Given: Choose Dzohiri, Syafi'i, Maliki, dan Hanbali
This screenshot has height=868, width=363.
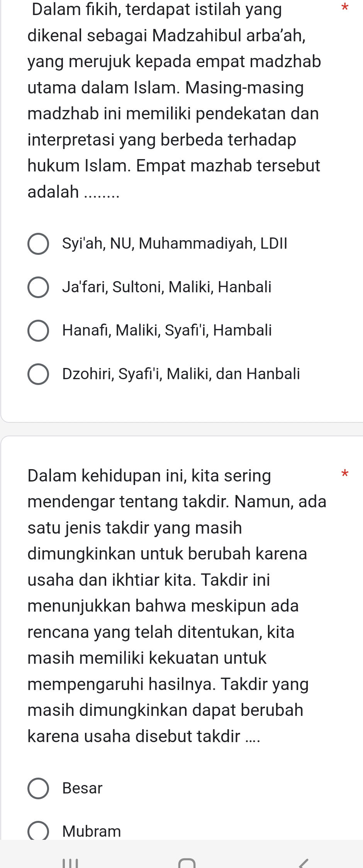Looking at the screenshot, I should [x=39, y=373].
